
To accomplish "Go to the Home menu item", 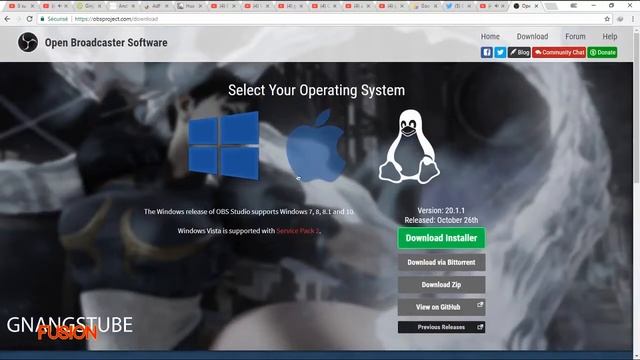I will point(490,36).
